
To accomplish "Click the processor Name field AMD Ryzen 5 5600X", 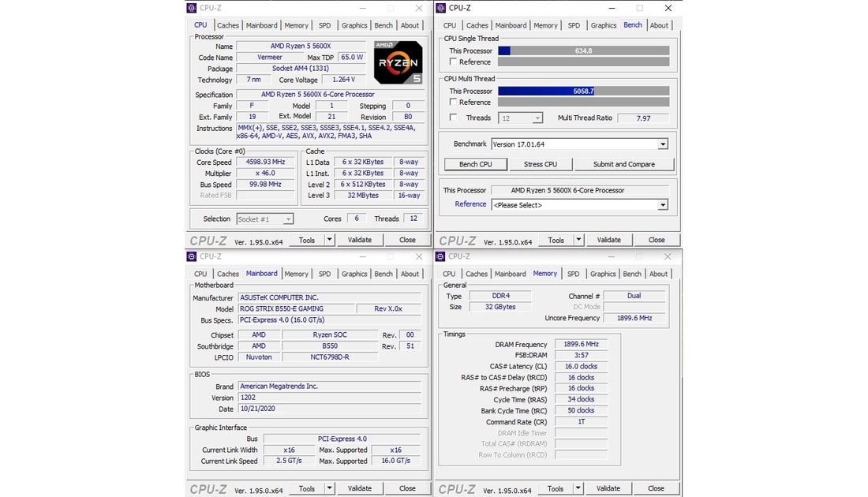I will point(301,46).
